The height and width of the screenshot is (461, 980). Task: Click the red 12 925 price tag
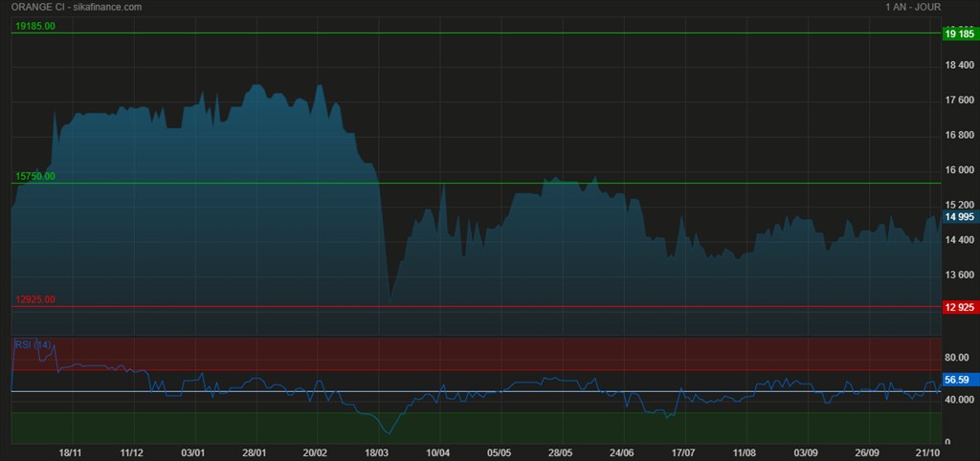point(958,307)
